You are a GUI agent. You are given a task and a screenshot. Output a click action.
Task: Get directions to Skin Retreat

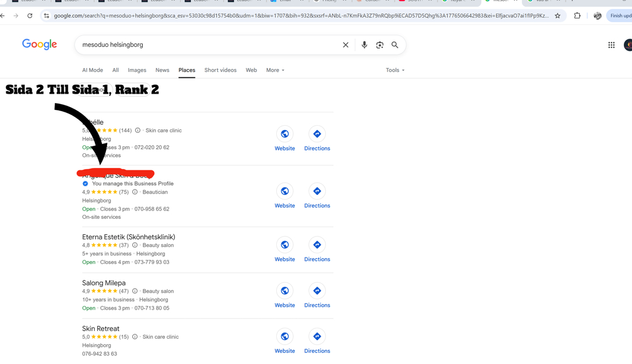pos(317,341)
